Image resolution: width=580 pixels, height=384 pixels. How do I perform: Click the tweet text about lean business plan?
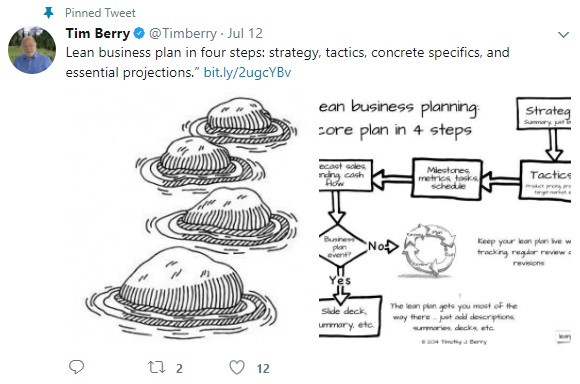pyautogui.click(x=287, y=63)
